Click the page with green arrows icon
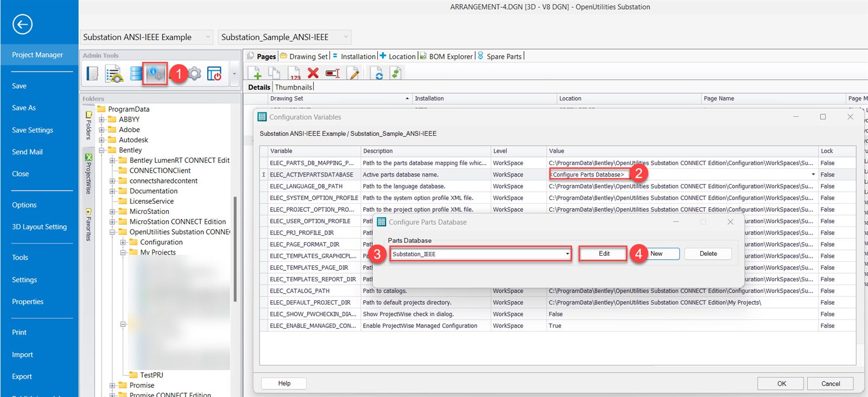The width and height of the screenshot is (868, 397). [396, 73]
